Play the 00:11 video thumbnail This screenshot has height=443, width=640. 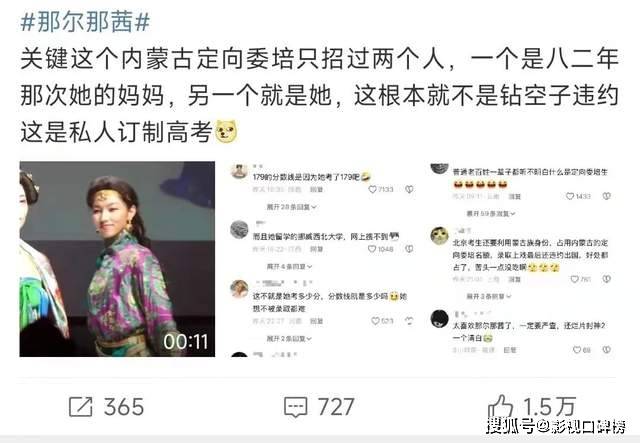pyautogui.click(x=117, y=259)
